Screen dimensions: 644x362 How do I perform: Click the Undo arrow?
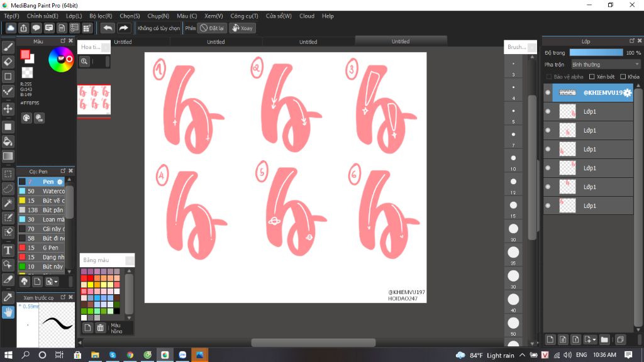[108, 28]
